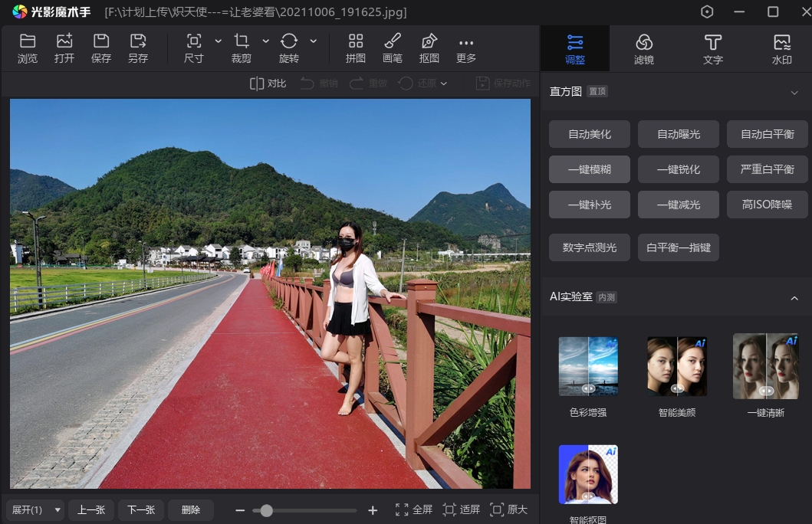The width and height of the screenshot is (812, 524).
Task: Click the Crop (裁剪) tool icon
Action: pos(242,42)
